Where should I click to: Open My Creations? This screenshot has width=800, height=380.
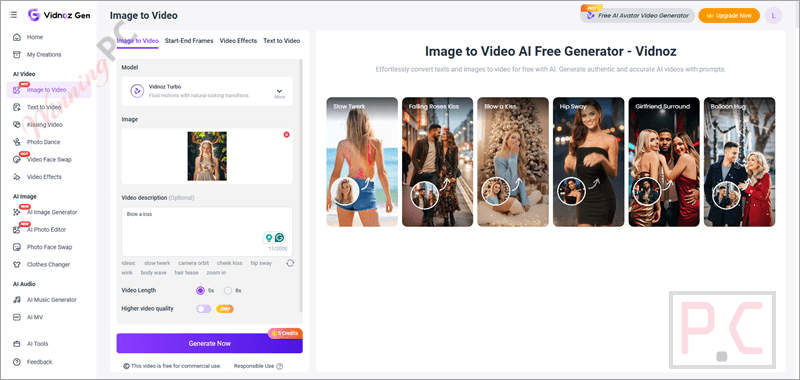pyautogui.click(x=43, y=55)
